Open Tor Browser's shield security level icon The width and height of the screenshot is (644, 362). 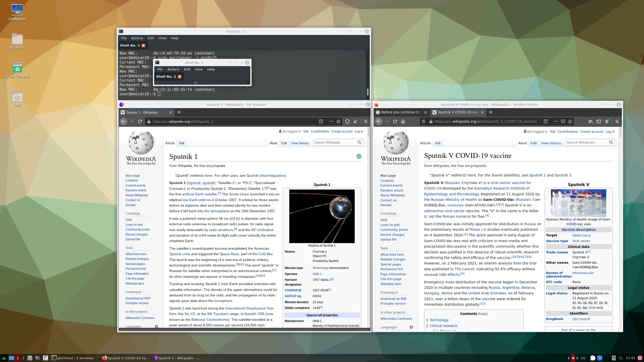click(x=347, y=121)
